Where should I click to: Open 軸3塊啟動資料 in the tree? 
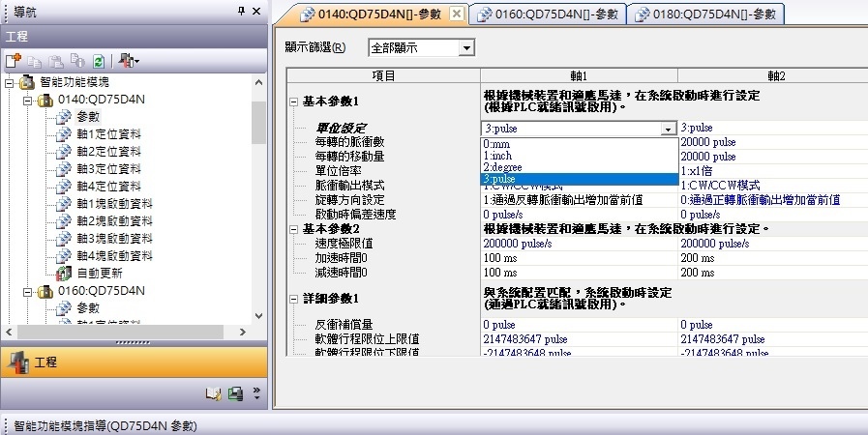click(x=114, y=238)
